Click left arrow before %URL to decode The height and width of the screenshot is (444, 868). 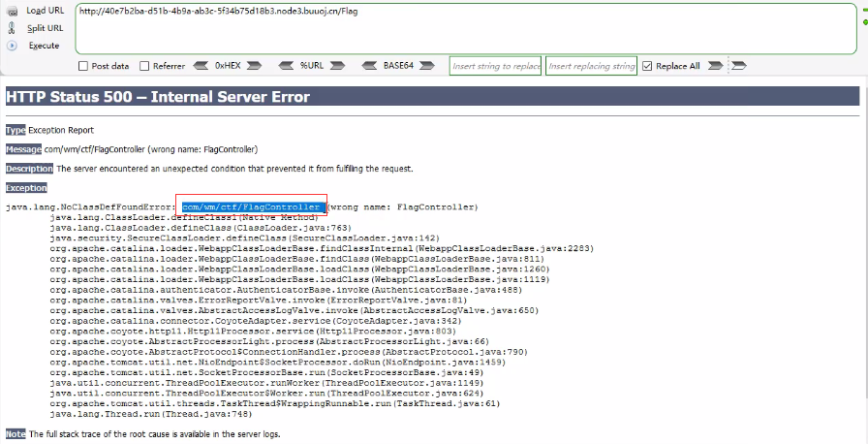click(x=286, y=66)
